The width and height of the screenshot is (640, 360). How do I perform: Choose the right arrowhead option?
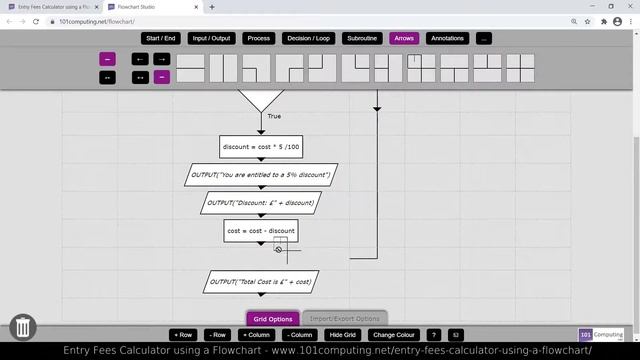click(x=162, y=59)
